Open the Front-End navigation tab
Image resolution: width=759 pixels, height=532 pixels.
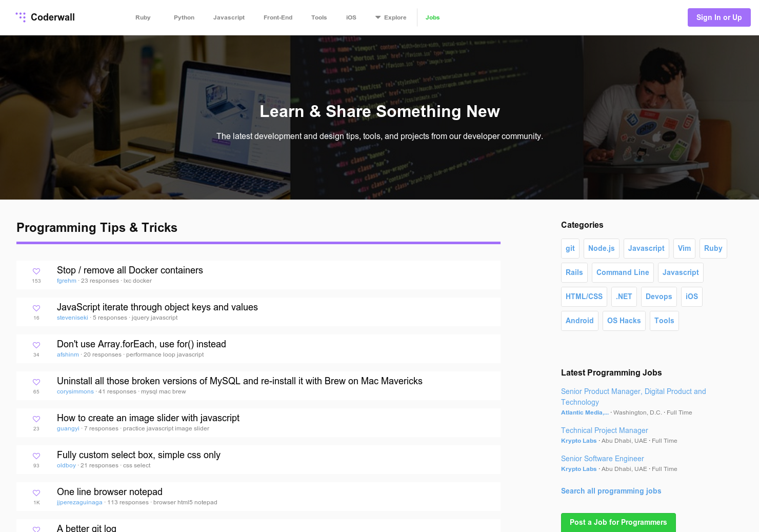coord(277,17)
